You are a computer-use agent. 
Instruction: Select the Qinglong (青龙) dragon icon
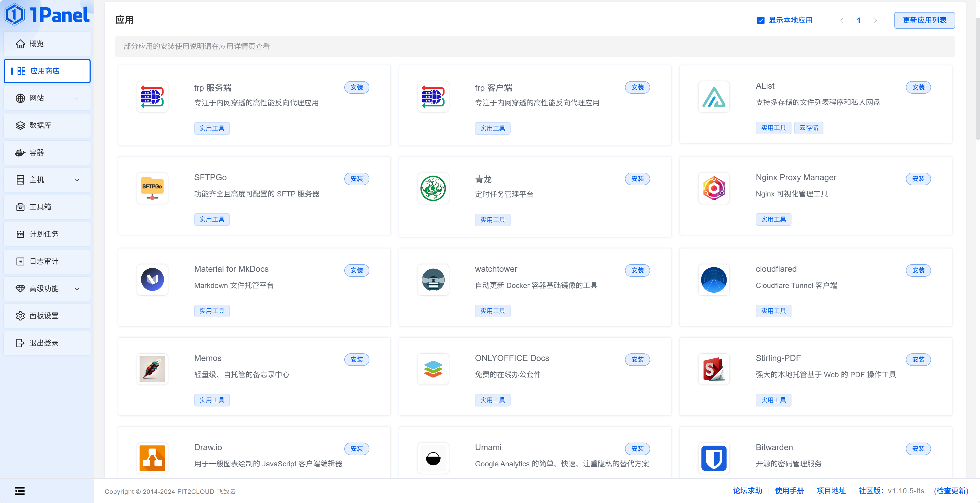(433, 188)
